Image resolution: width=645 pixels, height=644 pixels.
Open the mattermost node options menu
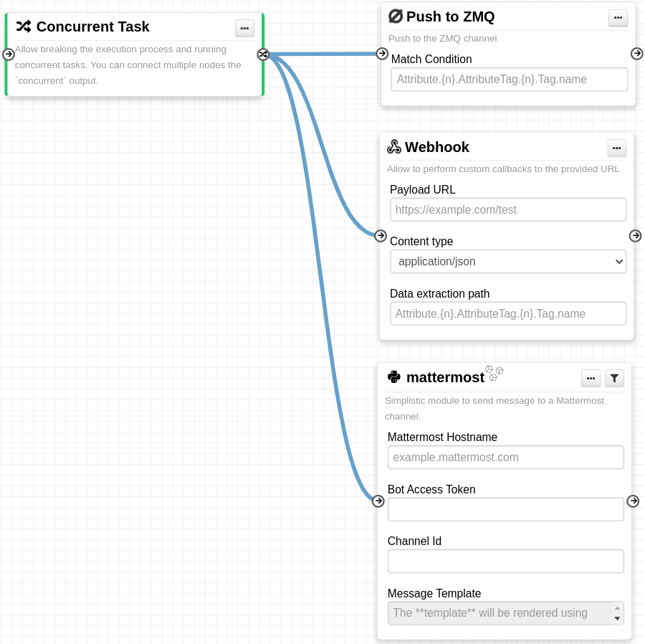click(x=591, y=378)
